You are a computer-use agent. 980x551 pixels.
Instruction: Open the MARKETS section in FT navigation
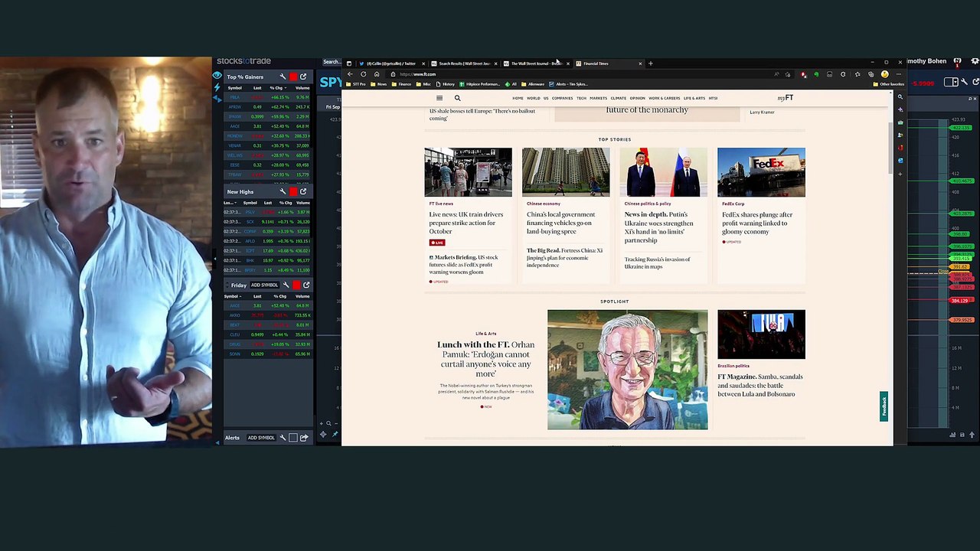point(599,98)
